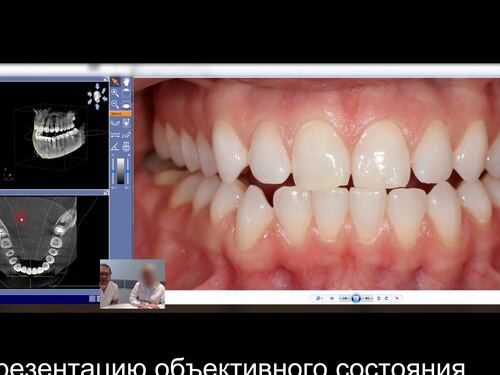500x375 pixels.
Task: Go to next photo in viewer
Action: click(367, 298)
